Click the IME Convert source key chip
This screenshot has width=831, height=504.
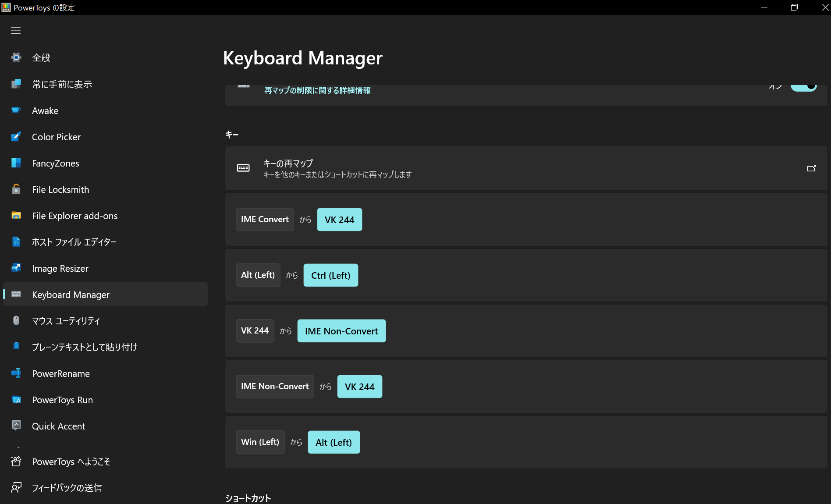(x=265, y=220)
